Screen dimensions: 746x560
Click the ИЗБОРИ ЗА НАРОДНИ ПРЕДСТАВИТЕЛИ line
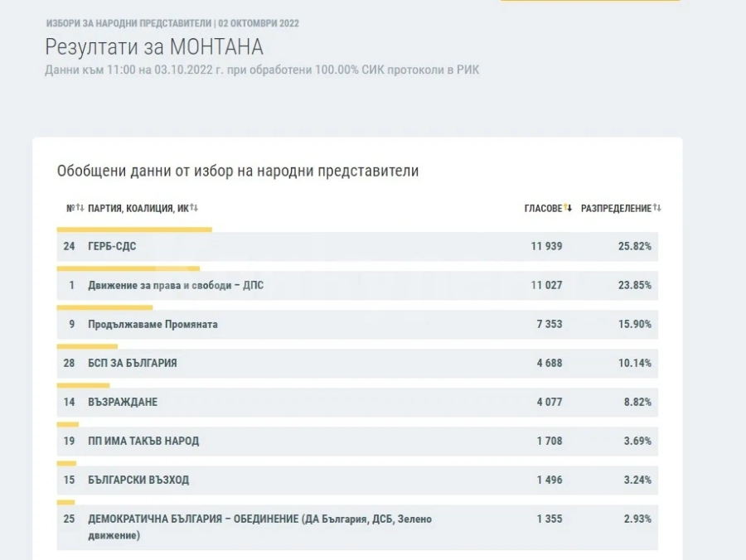pyautogui.click(x=172, y=23)
